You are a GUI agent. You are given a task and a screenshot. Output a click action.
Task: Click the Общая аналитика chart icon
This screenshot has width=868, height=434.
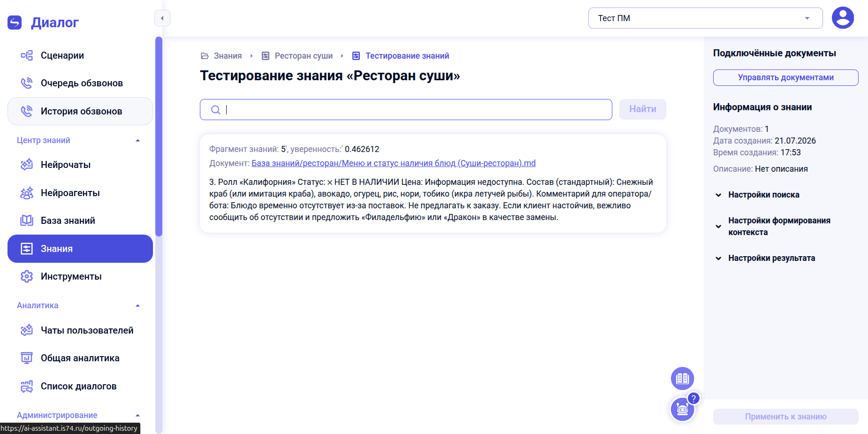click(x=27, y=358)
